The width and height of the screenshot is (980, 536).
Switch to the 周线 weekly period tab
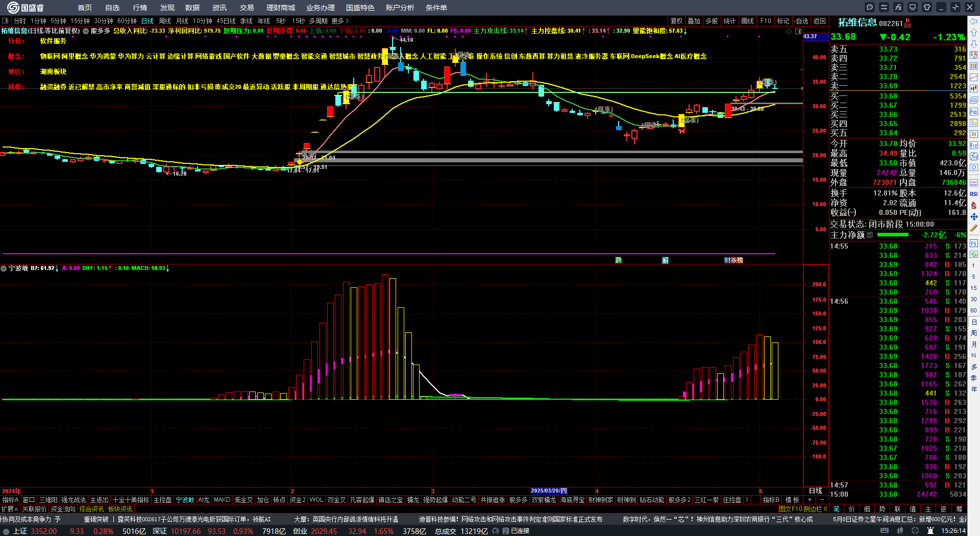165,21
